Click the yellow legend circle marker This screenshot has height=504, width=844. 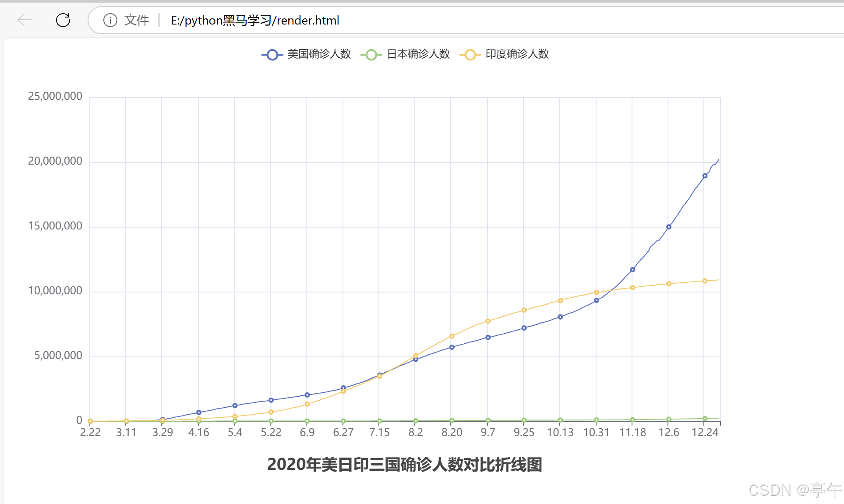click(470, 55)
